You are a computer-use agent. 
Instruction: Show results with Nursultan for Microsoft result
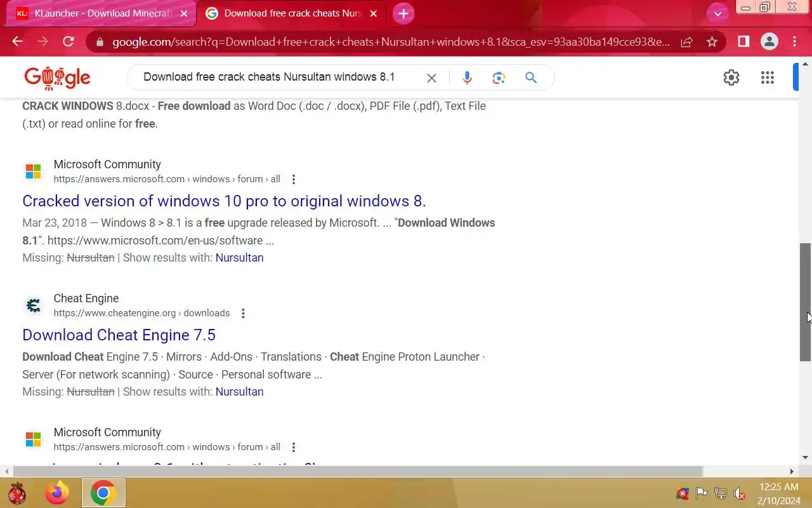(x=239, y=258)
